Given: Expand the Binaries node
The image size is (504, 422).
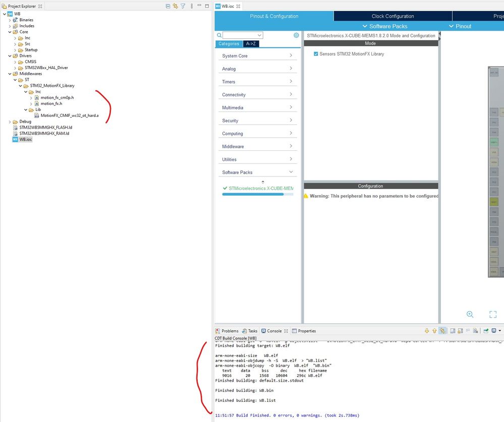Looking at the screenshot, I should click(x=10, y=20).
